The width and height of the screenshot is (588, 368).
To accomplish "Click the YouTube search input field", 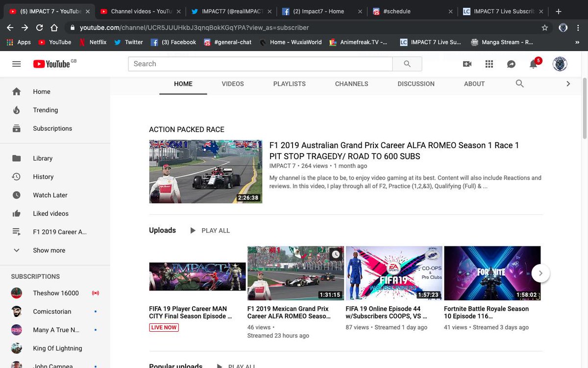I will 261,64.
